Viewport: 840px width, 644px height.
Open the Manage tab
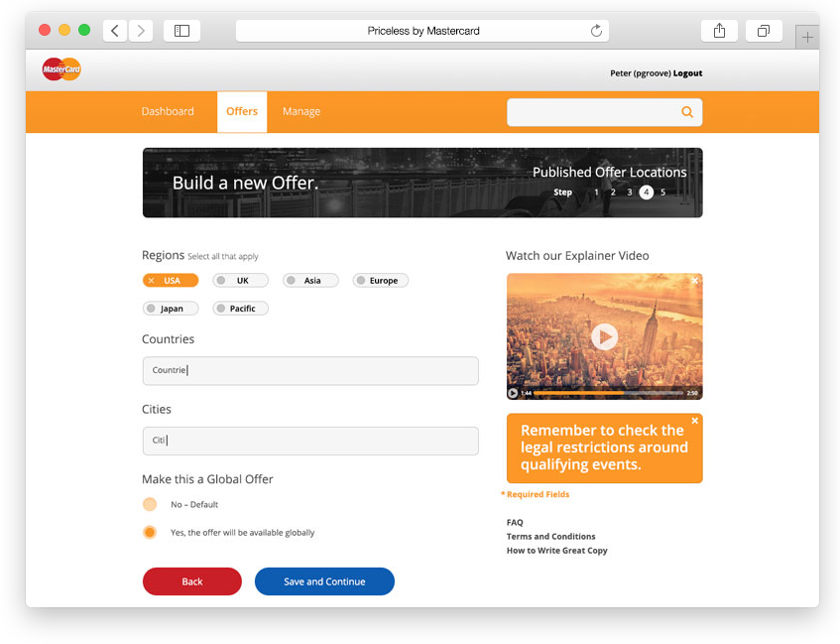[x=301, y=111]
